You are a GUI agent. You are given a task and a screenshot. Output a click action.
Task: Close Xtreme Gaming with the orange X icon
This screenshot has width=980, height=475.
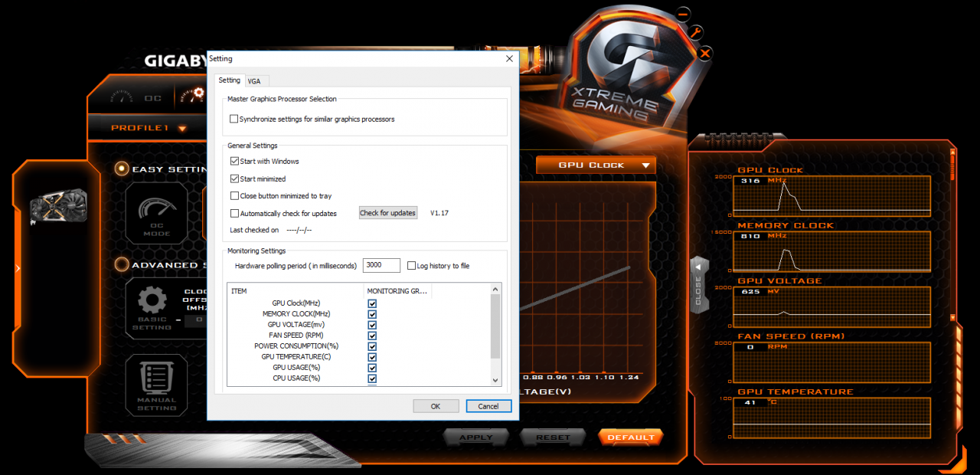(x=705, y=53)
